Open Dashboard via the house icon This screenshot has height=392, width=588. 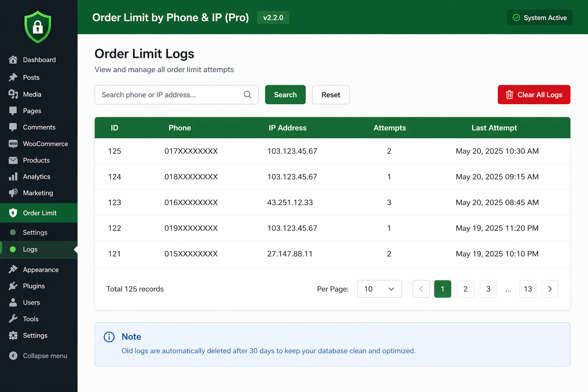(13, 60)
